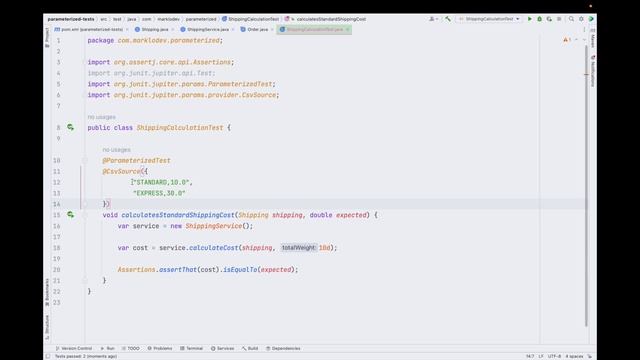Open the Terminal tool window
This screenshot has width=640, height=360.
click(191, 348)
